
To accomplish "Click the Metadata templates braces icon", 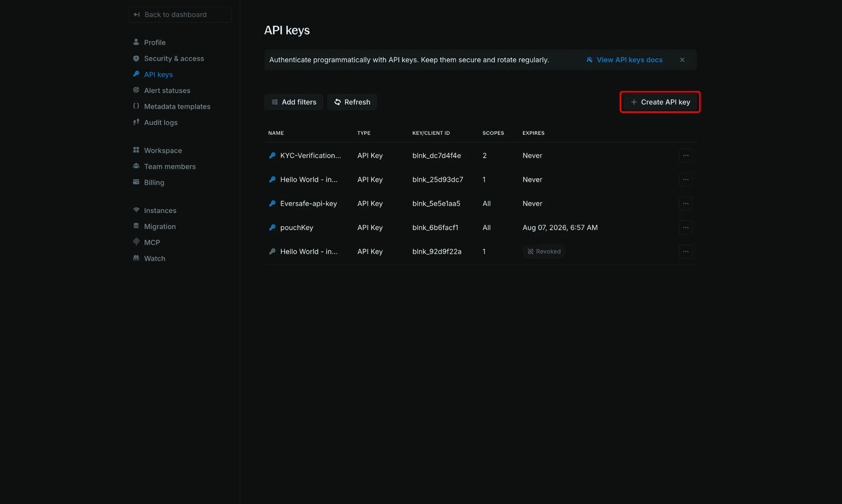I will coord(136,106).
